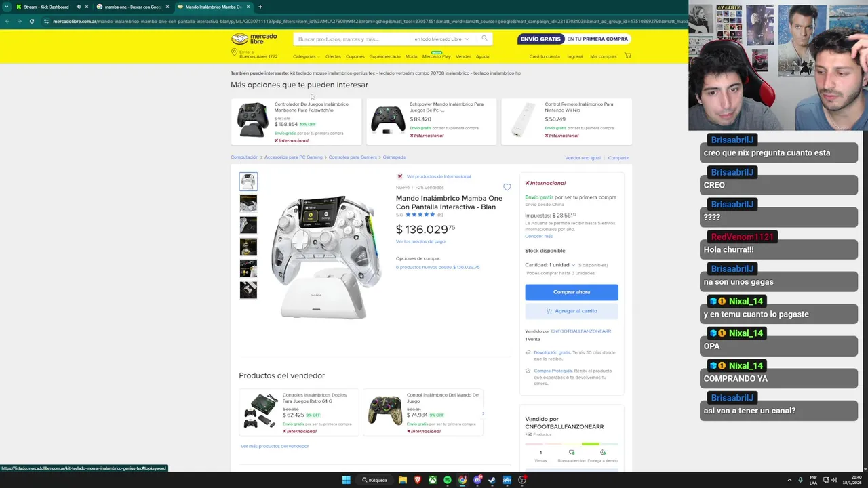Open Spotify from the taskbar
The width and height of the screenshot is (868, 488).
448,480
